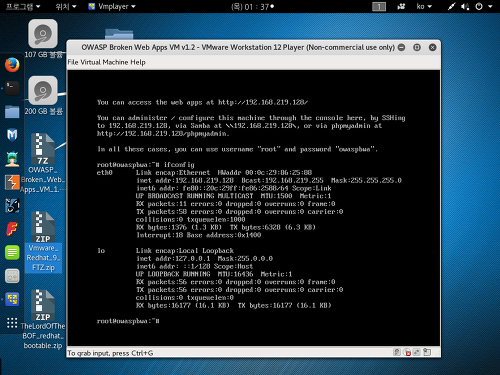
Task: Launch Burp Suite orange icon in dock
Action: click(x=12, y=182)
